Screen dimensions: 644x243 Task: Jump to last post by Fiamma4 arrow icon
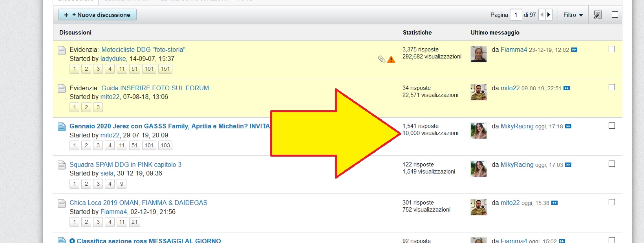(x=574, y=50)
